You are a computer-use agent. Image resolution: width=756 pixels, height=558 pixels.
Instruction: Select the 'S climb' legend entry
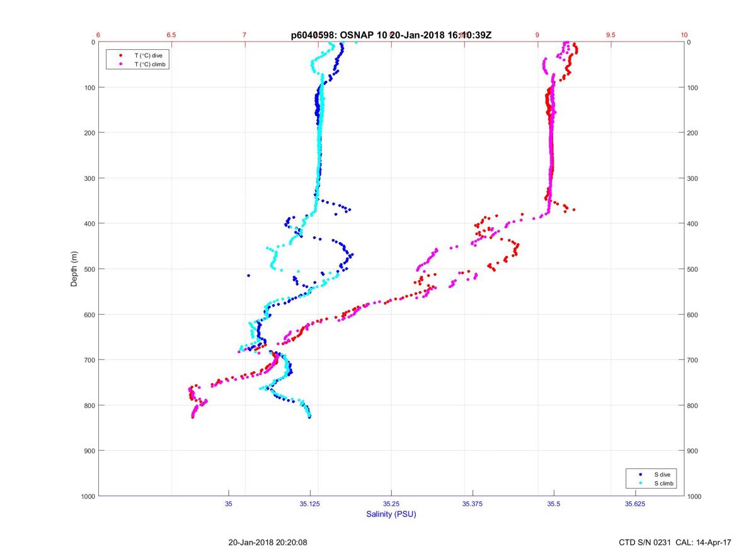point(663,483)
